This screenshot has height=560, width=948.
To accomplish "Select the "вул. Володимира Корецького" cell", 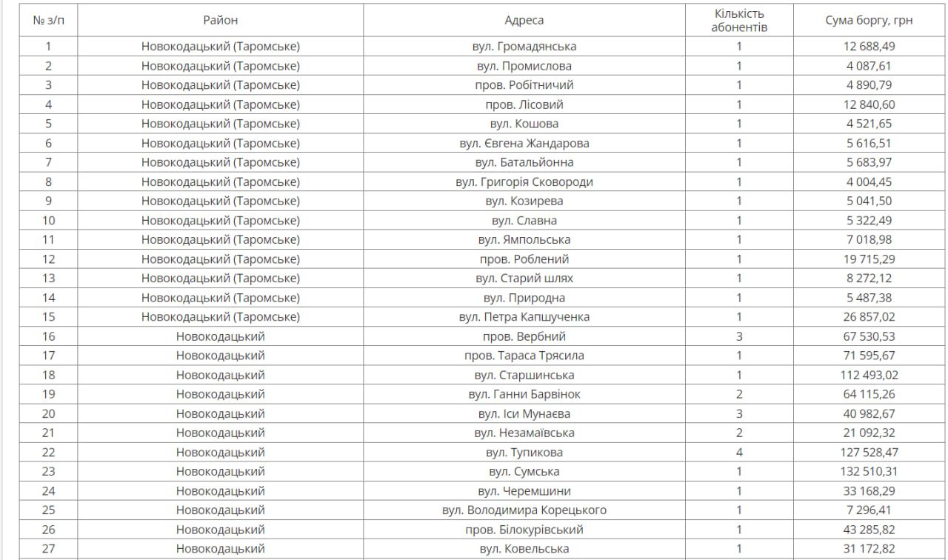I will [524, 510].
